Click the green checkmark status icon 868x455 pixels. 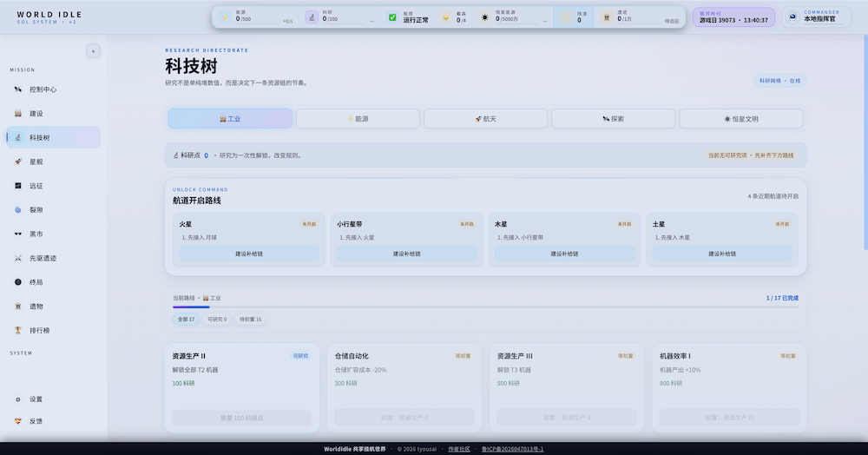[x=392, y=17]
